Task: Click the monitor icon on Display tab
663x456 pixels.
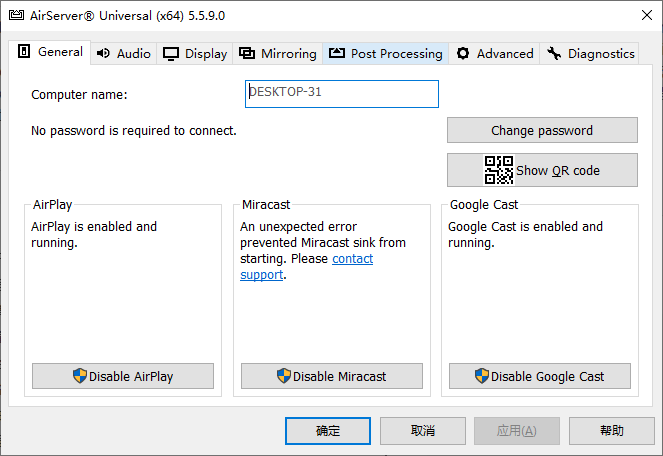Action: 171,54
